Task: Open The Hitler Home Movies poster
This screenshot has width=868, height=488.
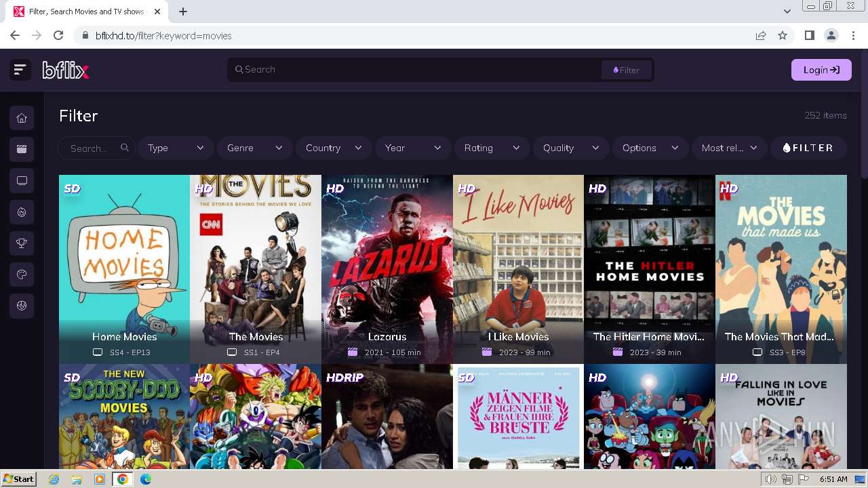Action: pyautogui.click(x=650, y=269)
